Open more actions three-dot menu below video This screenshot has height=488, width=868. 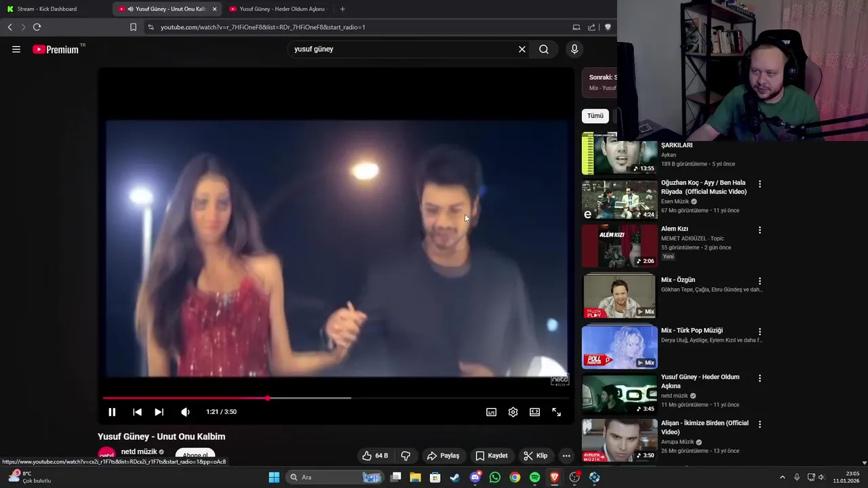[x=566, y=455]
